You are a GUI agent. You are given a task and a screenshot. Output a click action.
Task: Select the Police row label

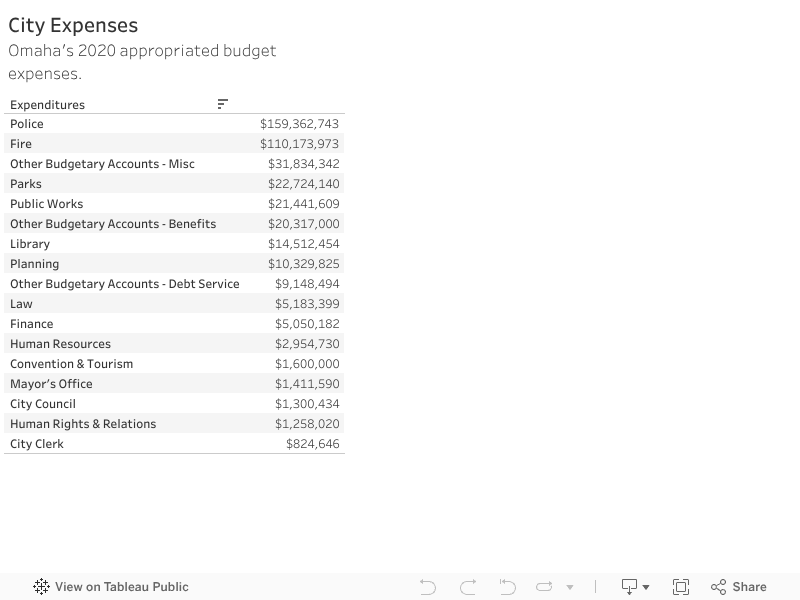click(27, 124)
